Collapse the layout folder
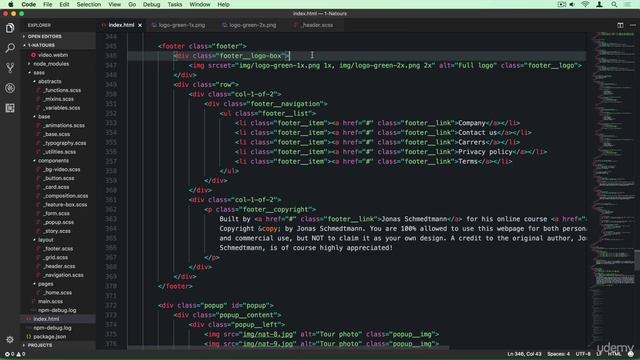This screenshot has height=360, width=640. (x=45, y=240)
